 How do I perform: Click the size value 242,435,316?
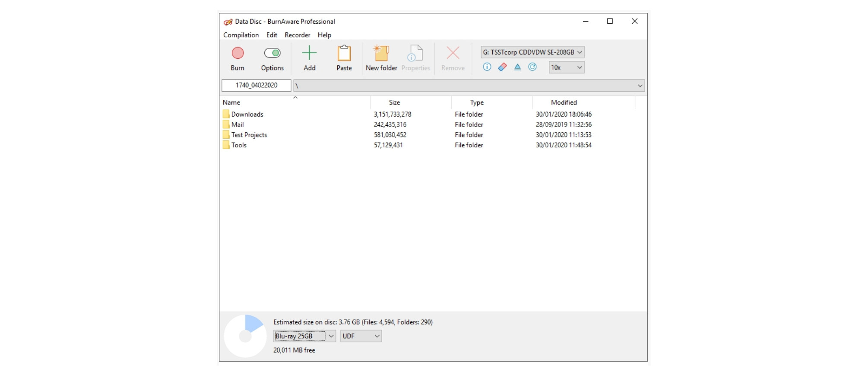click(x=390, y=124)
